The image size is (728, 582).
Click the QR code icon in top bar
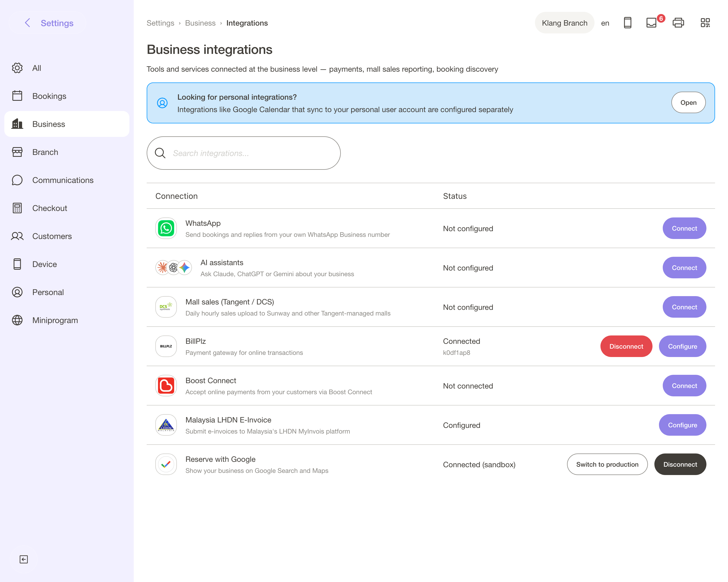pyautogui.click(x=705, y=23)
